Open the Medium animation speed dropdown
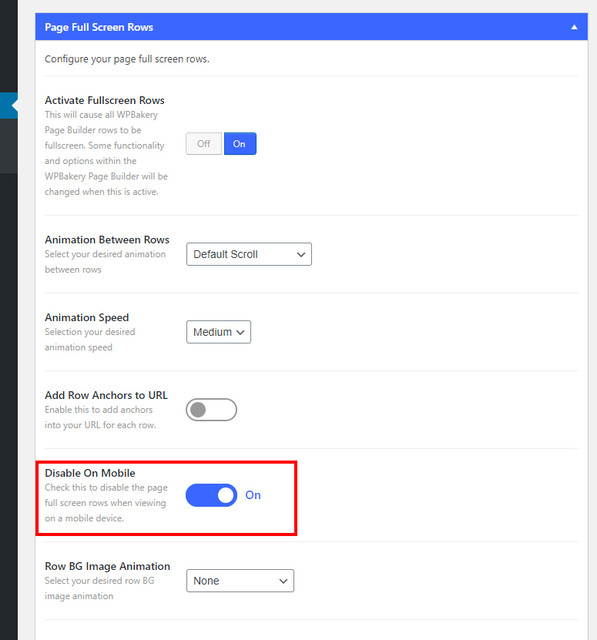 pyautogui.click(x=218, y=332)
